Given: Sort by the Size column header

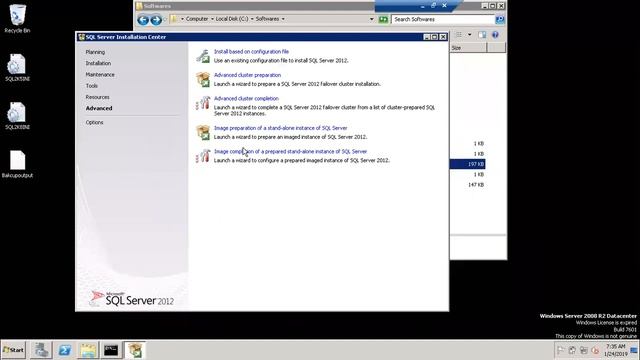Looking at the screenshot, I should click(468, 48).
